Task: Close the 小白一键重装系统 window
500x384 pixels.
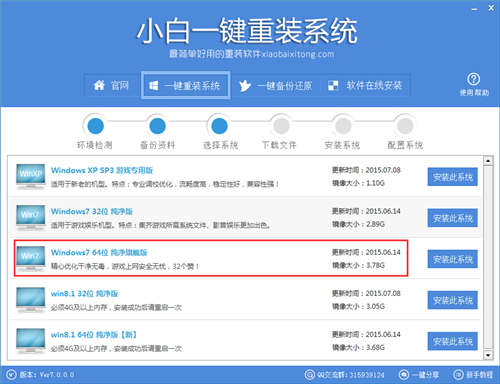Action: (x=491, y=8)
